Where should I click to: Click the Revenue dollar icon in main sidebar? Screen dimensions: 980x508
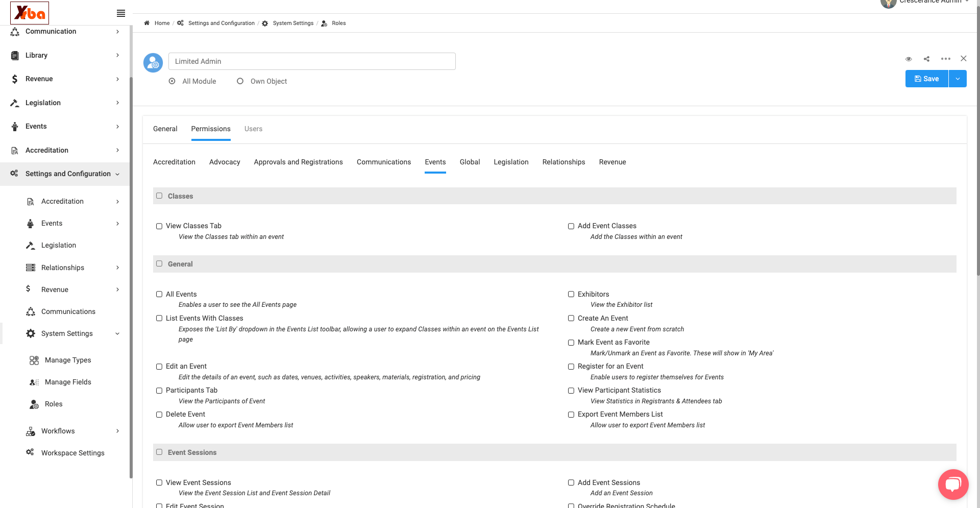click(15, 79)
